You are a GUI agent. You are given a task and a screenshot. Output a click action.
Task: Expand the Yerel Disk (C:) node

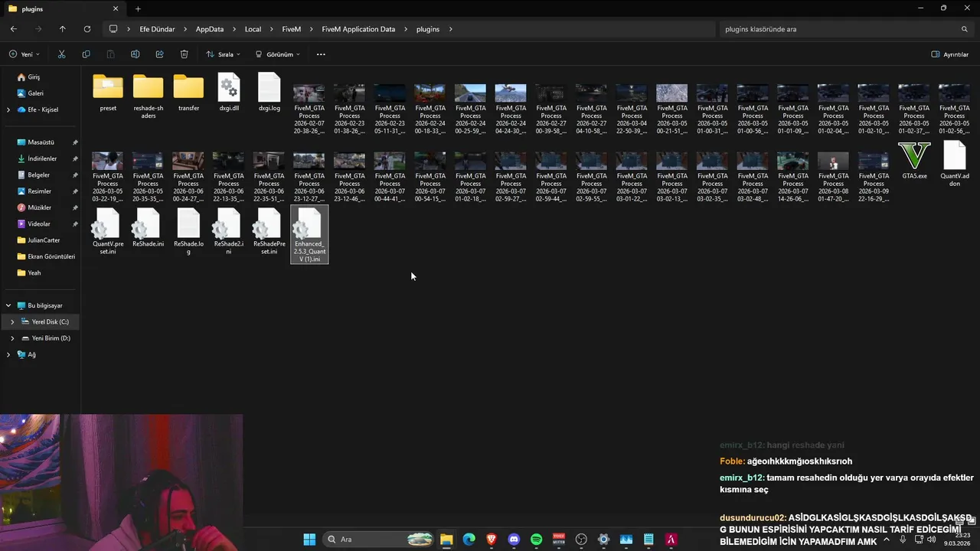pos(12,321)
